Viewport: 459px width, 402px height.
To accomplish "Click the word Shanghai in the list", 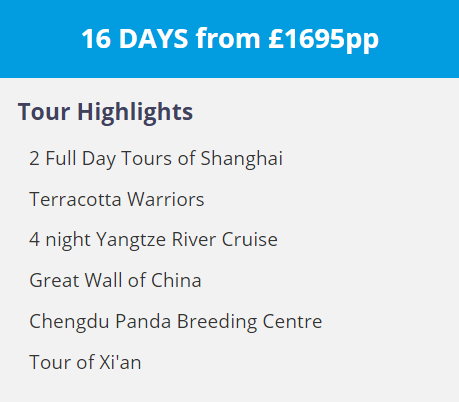I will 242,158.
